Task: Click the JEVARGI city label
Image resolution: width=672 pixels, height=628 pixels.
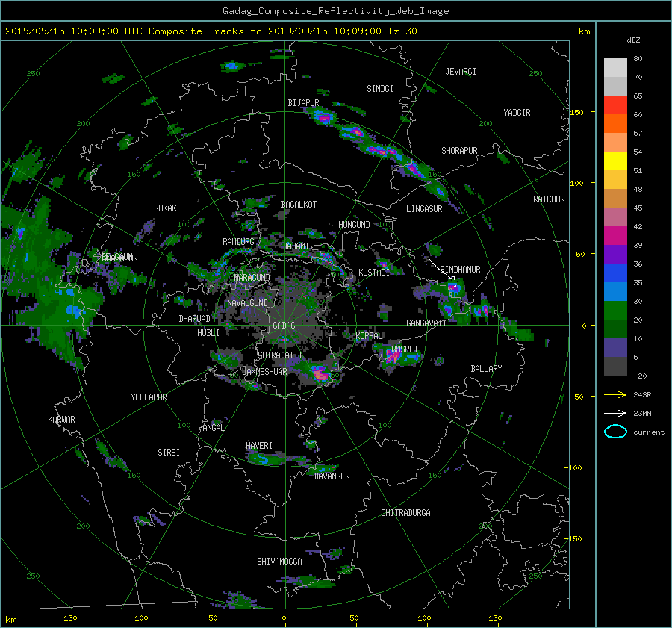Action: click(x=461, y=72)
